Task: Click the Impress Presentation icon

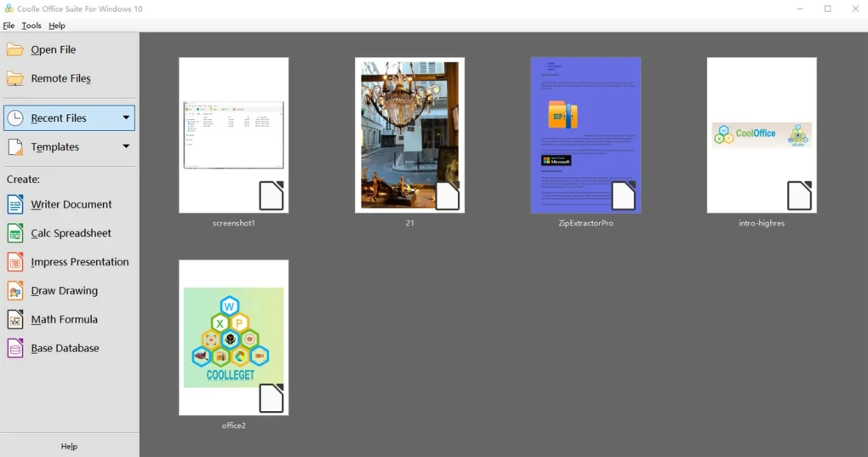Action: [x=15, y=262]
